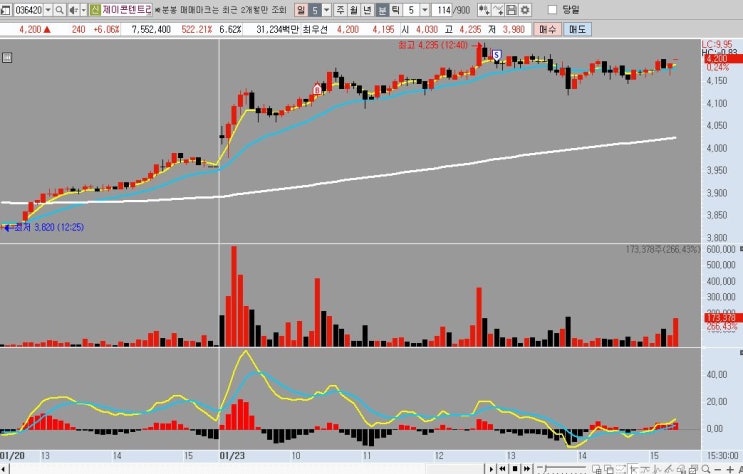This screenshot has width=743, height=474.
Task: Click the 매도 sell button
Action: pos(577,29)
